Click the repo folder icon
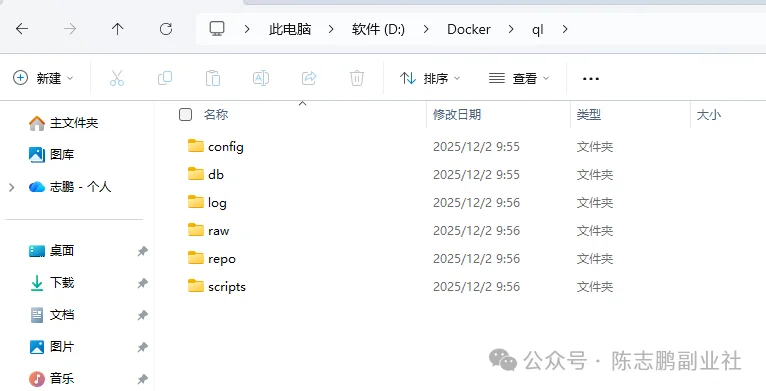766x391 pixels. (x=195, y=258)
